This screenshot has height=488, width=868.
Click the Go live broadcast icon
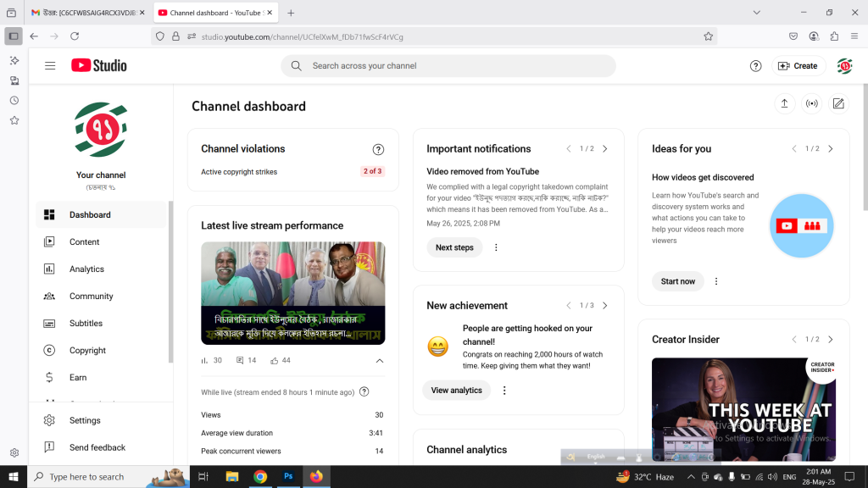pyautogui.click(x=811, y=103)
